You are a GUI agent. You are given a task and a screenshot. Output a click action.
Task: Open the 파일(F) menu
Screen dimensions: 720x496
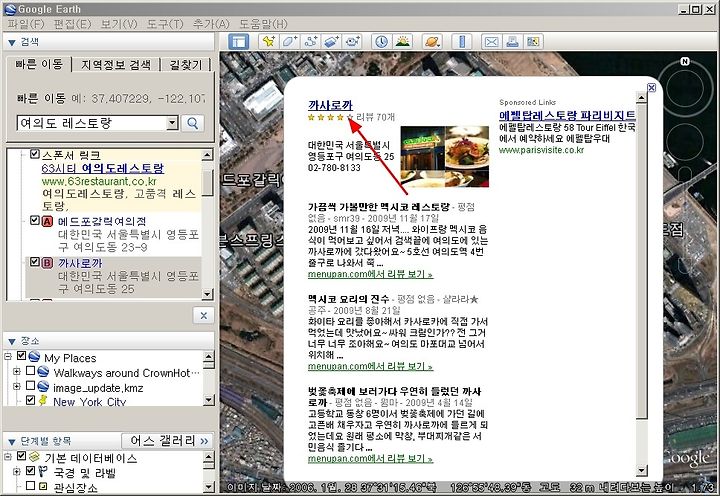26,23
